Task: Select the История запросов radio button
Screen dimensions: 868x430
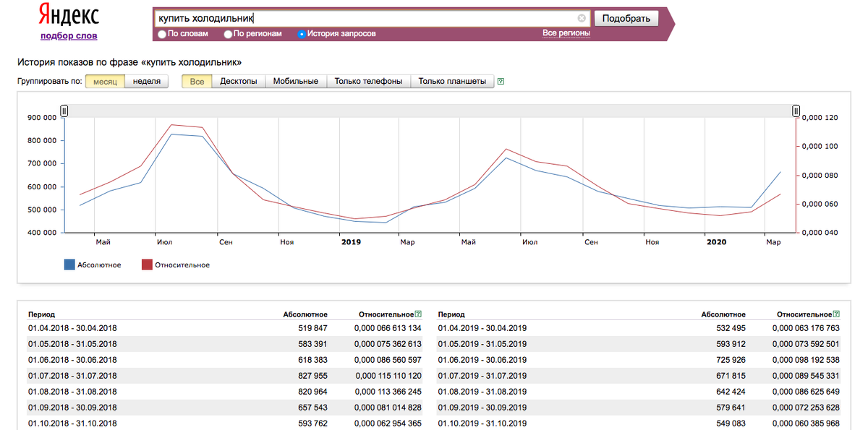Action: 302,34
